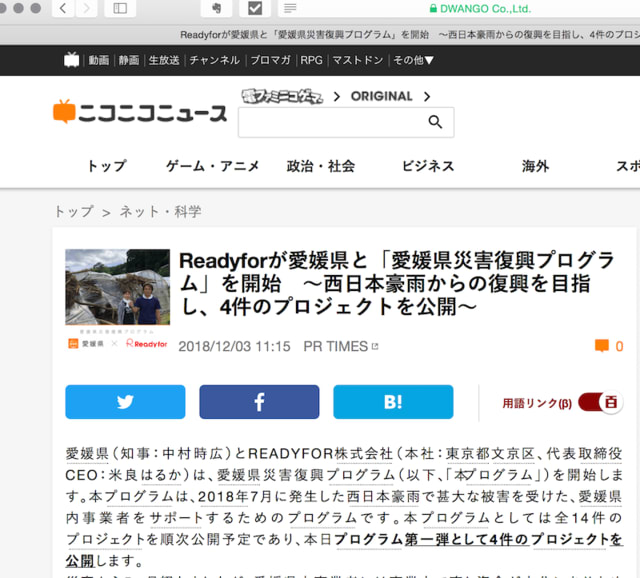Click the 文京区 term link in article
640x578 pixels.
point(513,454)
